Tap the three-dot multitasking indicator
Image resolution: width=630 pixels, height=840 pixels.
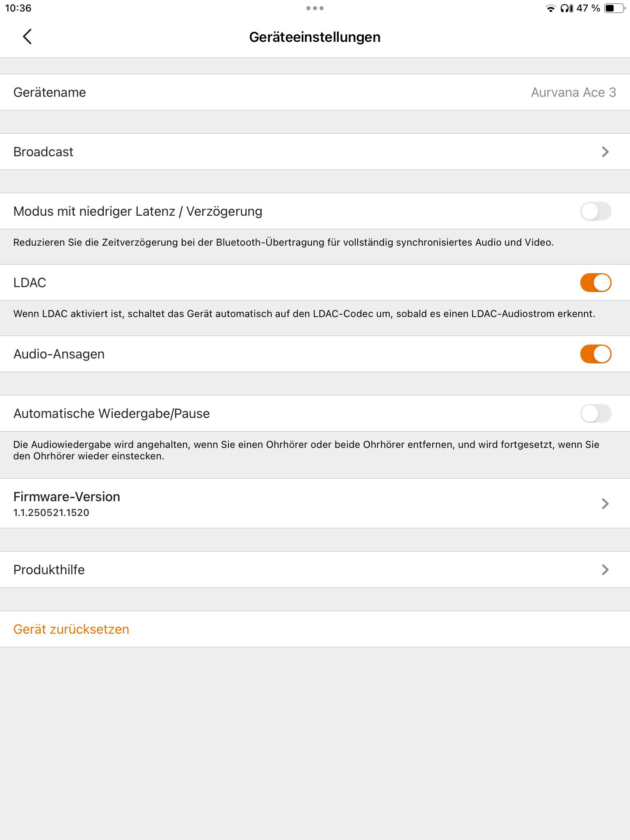[x=315, y=8]
